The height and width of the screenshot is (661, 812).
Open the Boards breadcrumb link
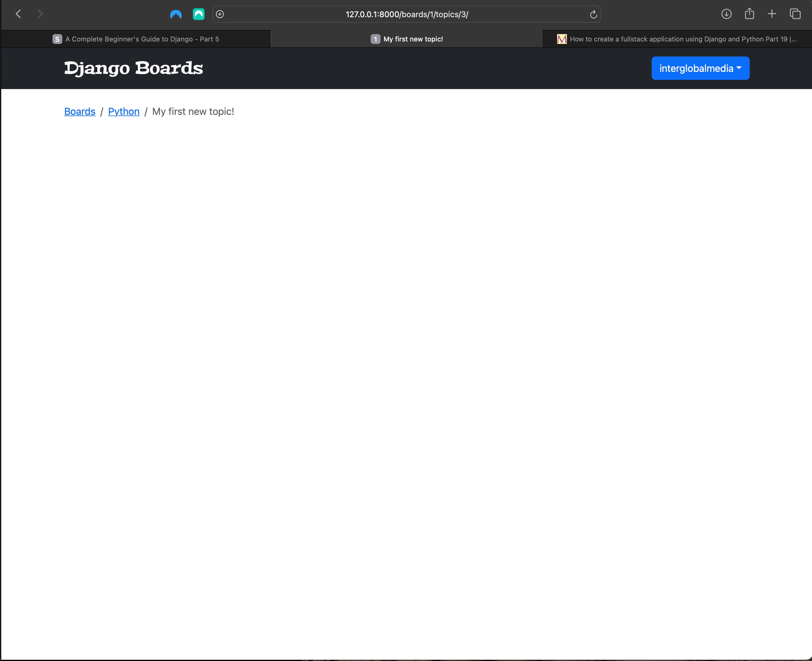pyautogui.click(x=80, y=111)
